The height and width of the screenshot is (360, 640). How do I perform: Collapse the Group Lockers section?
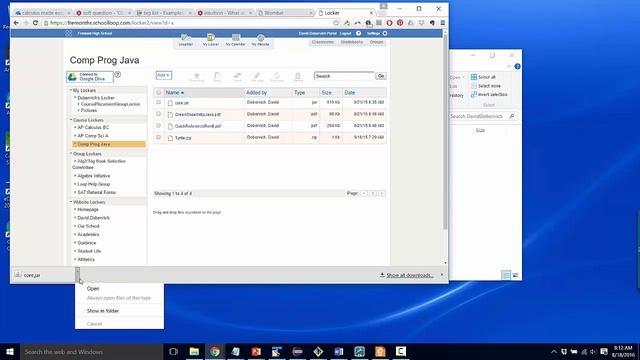pos(71,154)
